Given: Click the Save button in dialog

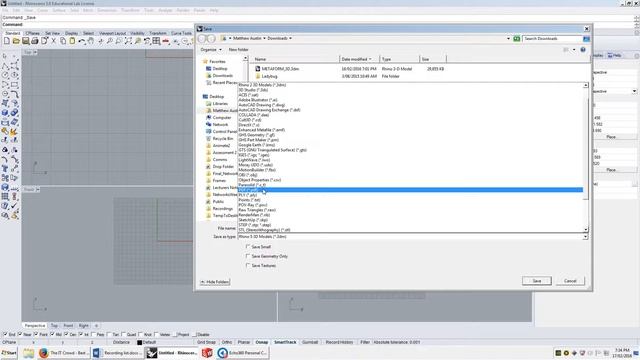Looking at the screenshot, I should (537, 281).
